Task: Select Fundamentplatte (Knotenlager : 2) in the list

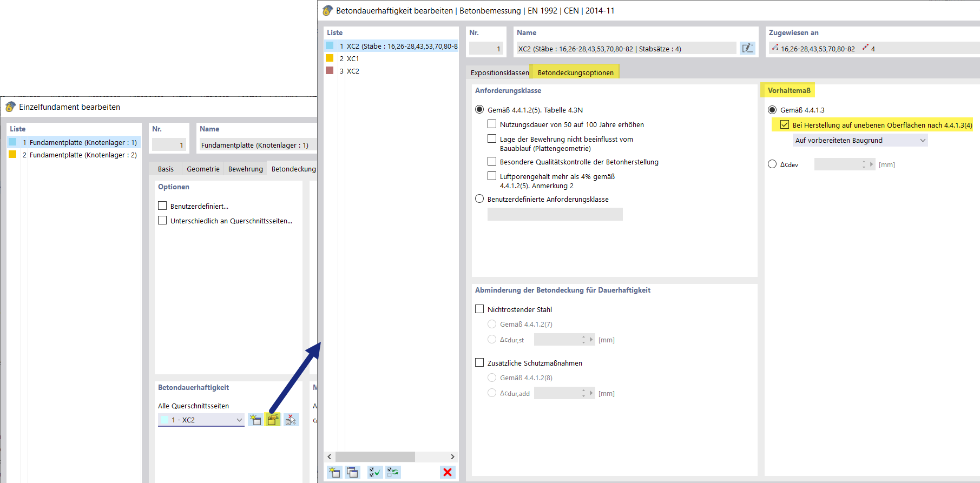Action: pyautogui.click(x=74, y=155)
